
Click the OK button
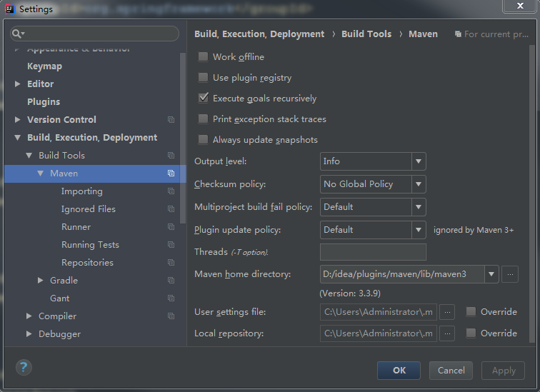point(399,371)
